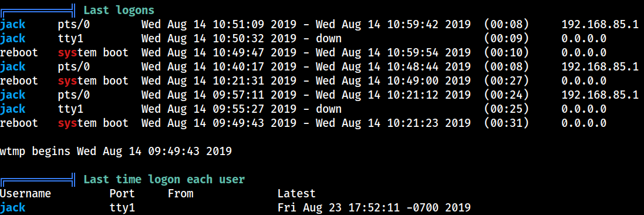Viewport: 644px width, 215px height.
Task: Click the 'down' status in 10:50:32 row
Action: (329, 39)
